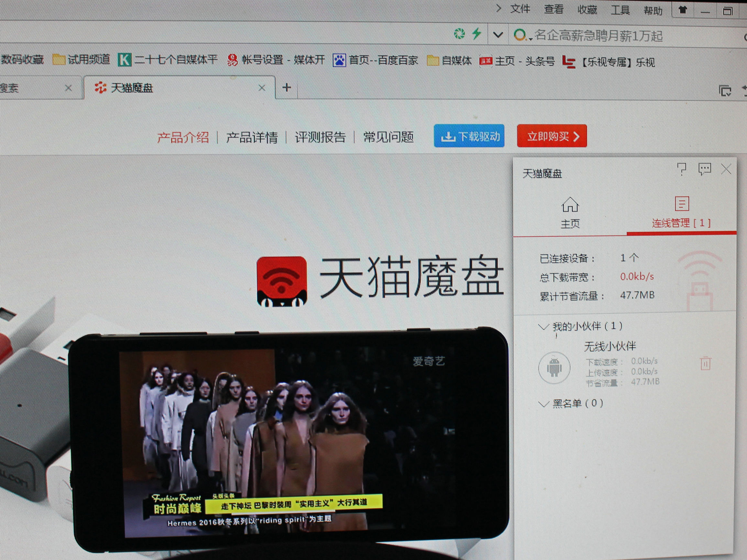This screenshot has height=560, width=747.
Task: Click the lightning speed icon near the address bar
Action: 476,33
